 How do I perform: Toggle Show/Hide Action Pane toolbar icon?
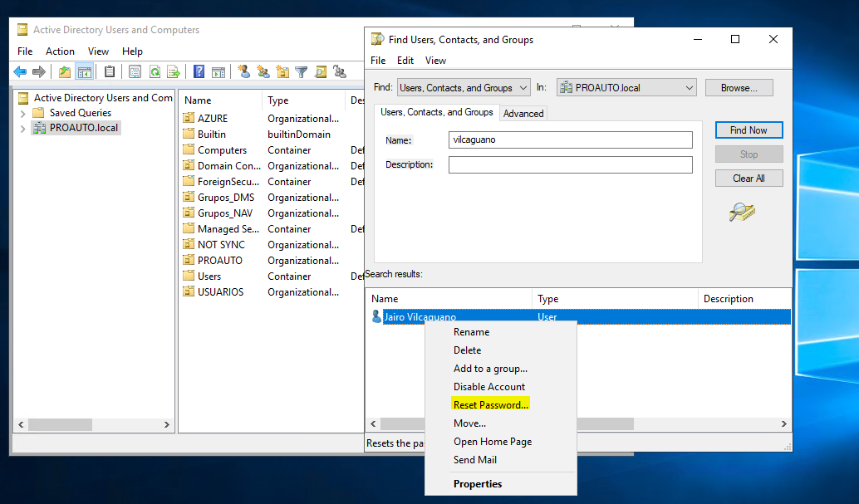pyautogui.click(x=218, y=71)
